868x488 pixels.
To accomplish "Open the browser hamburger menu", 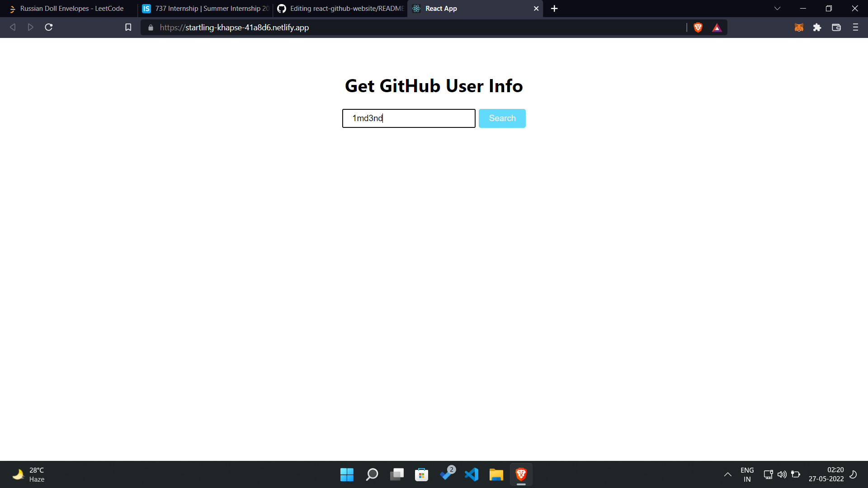I will (x=855, y=27).
